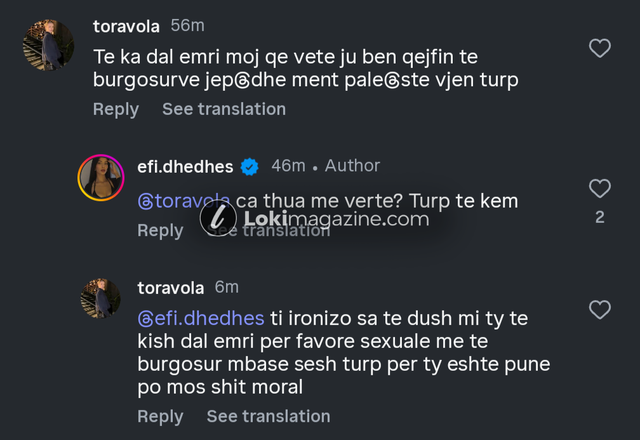See translation of toravola's latest reply

268,416
